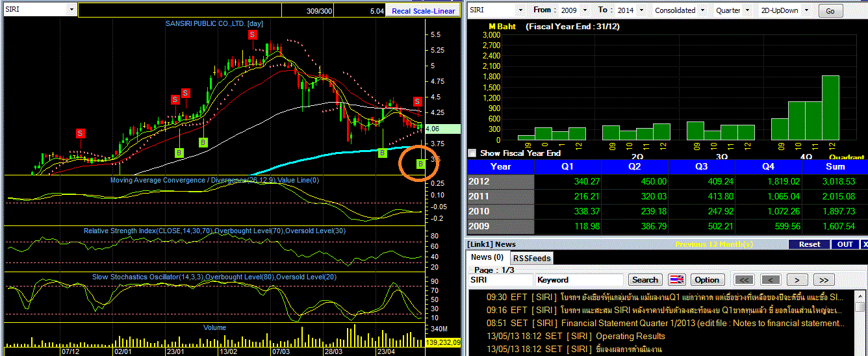Click the Relative Strength Index indicator title
This screenshot has height=356, width=868.
click(214, 231)
